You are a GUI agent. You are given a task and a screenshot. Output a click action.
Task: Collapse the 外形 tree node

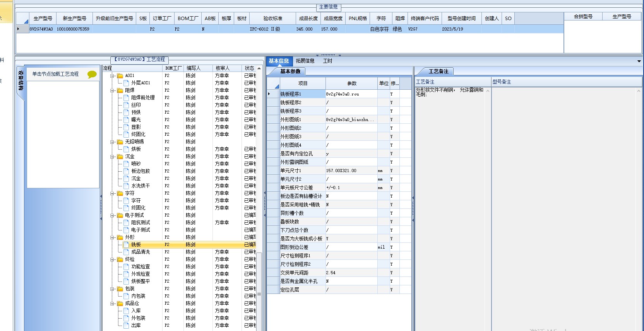pyautogui.click(x=112, y=237)
